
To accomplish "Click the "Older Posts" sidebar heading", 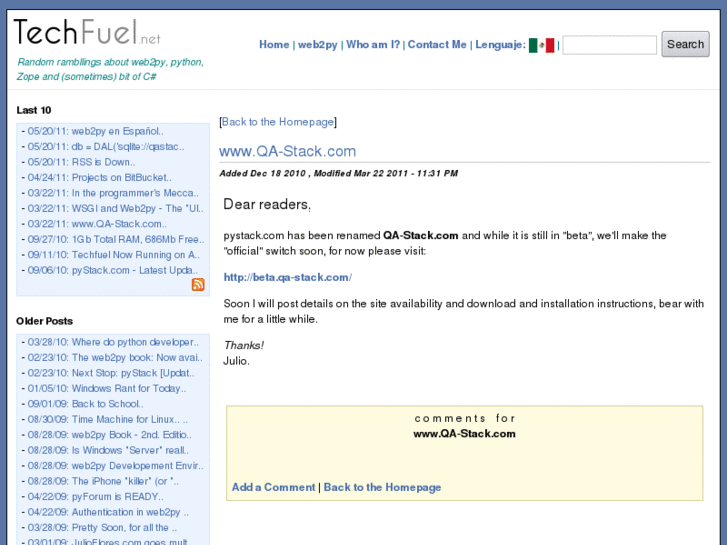I will 45,321.
